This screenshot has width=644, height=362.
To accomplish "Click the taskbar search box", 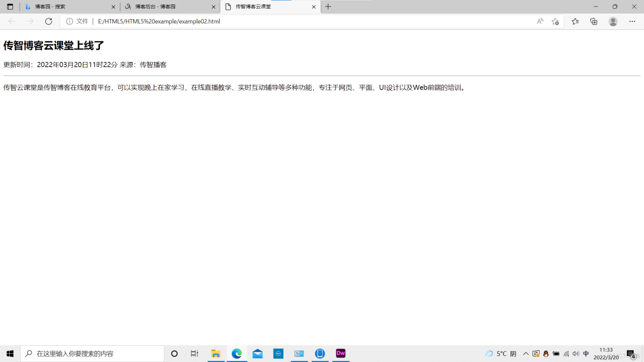I will pos(92,353).
